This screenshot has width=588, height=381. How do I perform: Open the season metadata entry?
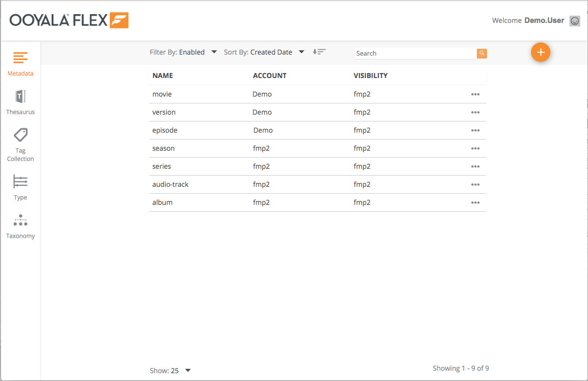[x=163, y=148]
